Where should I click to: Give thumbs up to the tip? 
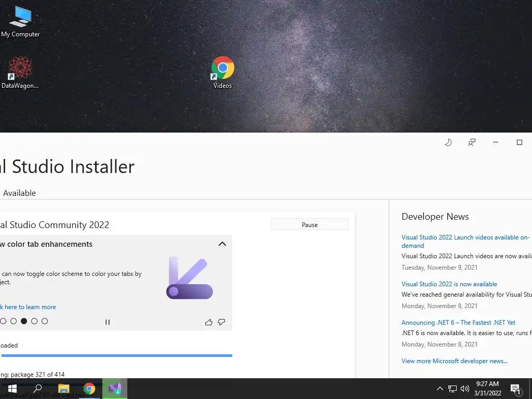tap(209, 322)
